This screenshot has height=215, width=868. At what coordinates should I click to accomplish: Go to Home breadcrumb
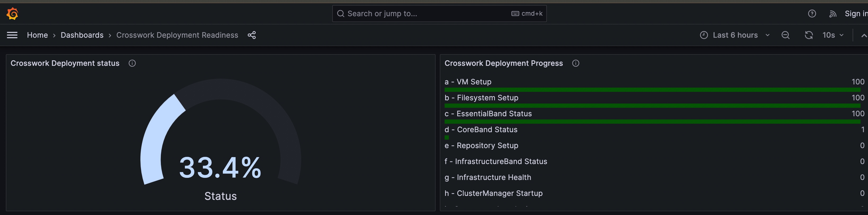(37, 35)
